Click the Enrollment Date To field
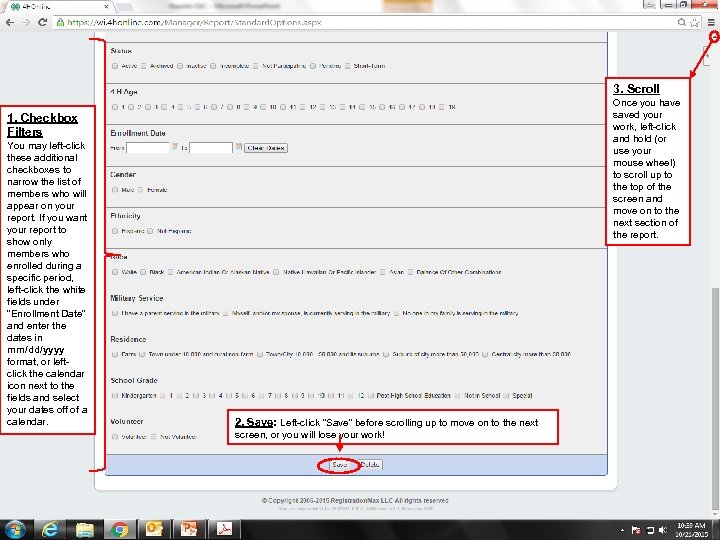This screenshot has width=720, height=540. [211, 148]
